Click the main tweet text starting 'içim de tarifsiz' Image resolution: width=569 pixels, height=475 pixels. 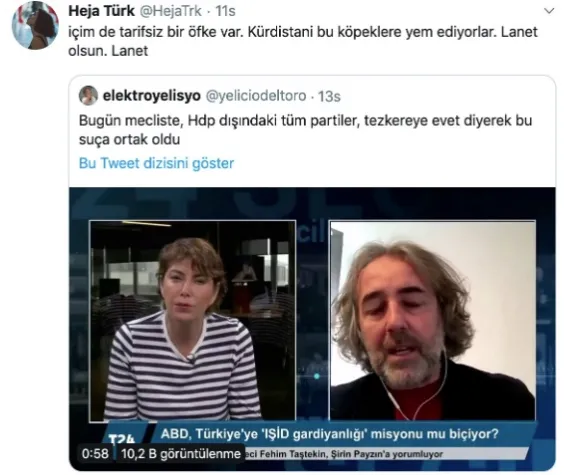[x=303, y=41]
